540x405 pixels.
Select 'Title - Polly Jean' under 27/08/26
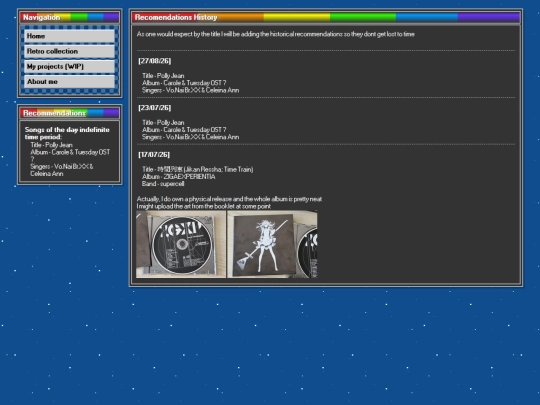point(163,76)
